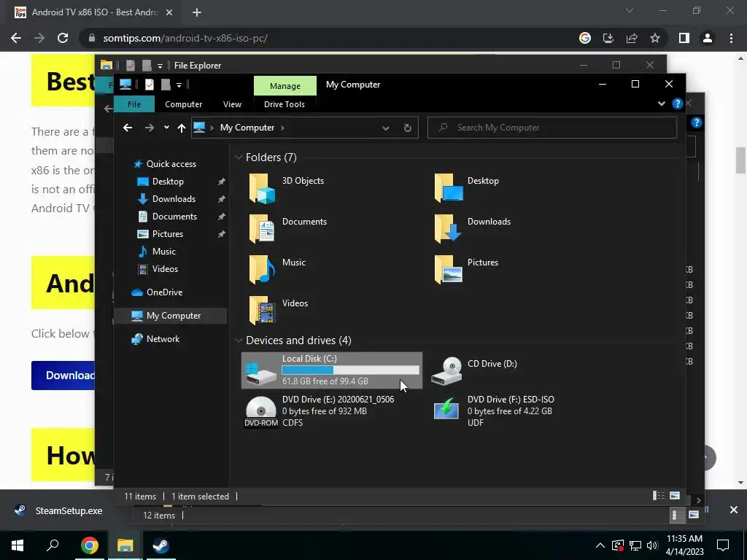Click the New folder quick access toolbar icon
The height and width of the screenshot is (560, 747).
pos(166,85)
